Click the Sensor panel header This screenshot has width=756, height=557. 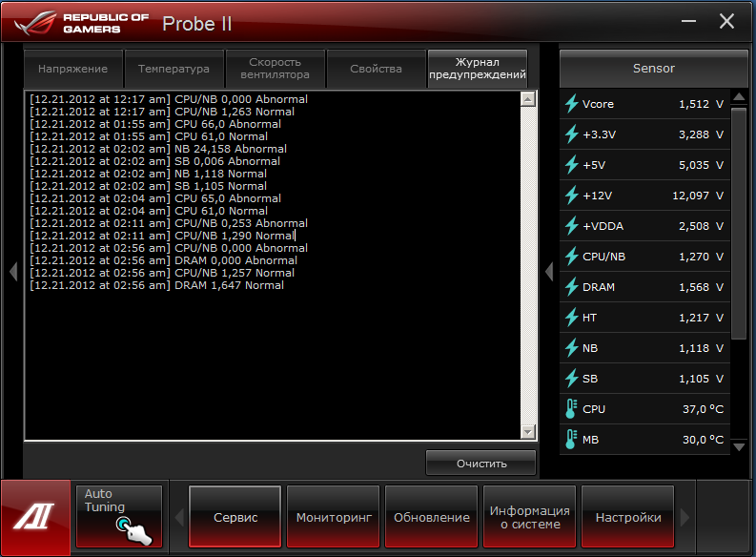[x=653, y=68]
